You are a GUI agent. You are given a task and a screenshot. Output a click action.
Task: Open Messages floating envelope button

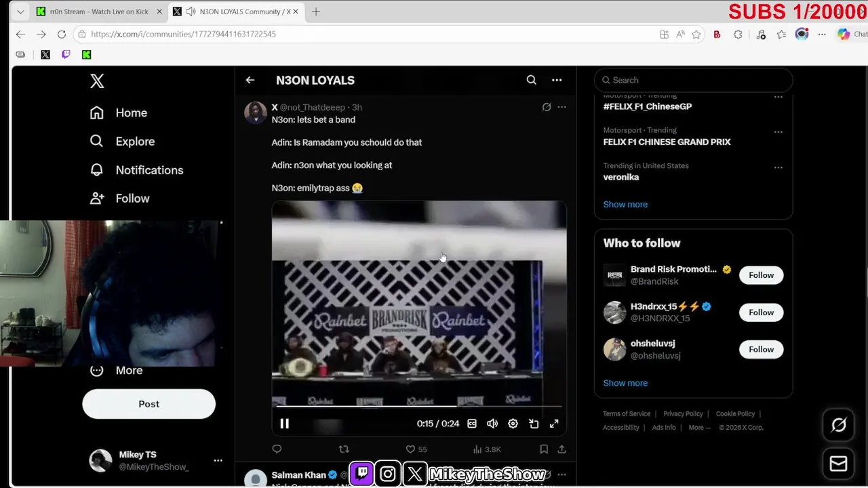click(839, 464)
